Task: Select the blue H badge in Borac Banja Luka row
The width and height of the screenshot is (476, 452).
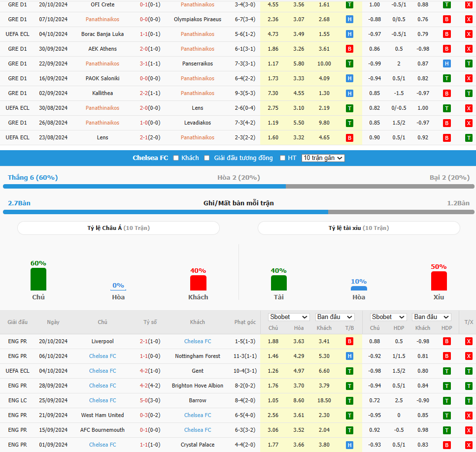Action: [x=349, y=34]
